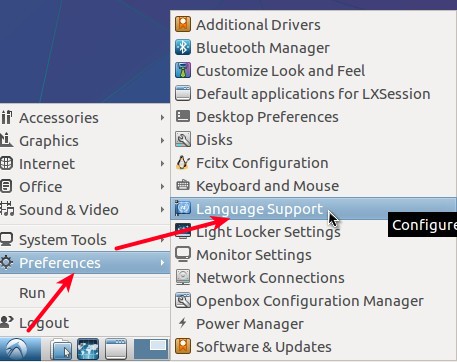
Task: Click the Bluetooth Manager icon
Action: pos(183,47)
